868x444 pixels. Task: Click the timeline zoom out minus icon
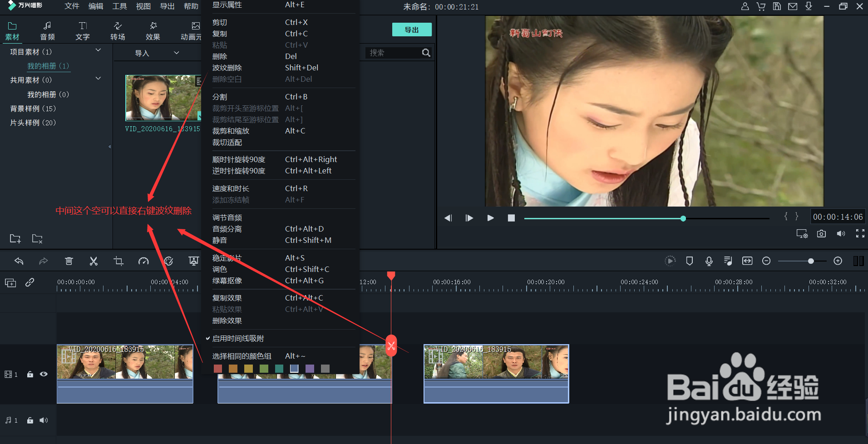(766, 261)
